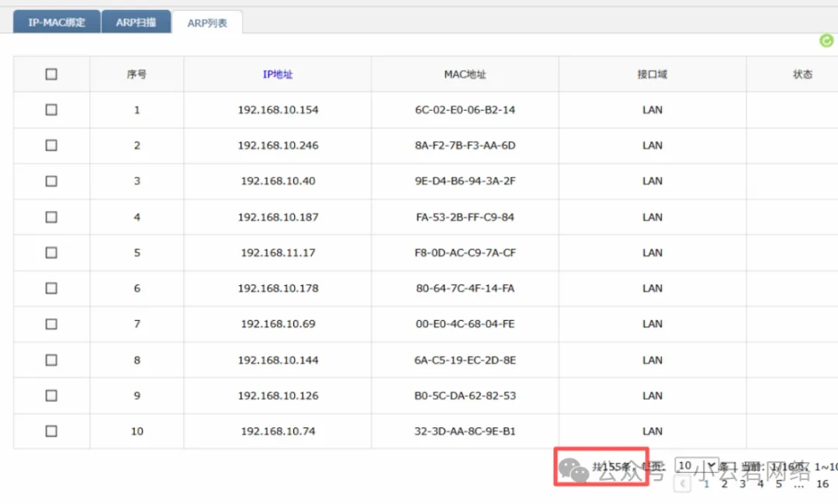The image size is (838, 504).
Task: Click the 序号 column header
Action: click(x=137, y=74)
